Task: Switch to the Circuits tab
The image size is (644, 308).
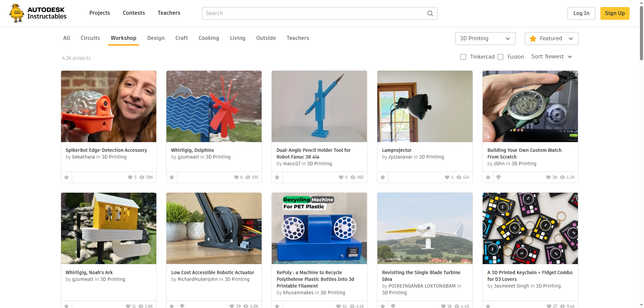Action: click(90, 38)
